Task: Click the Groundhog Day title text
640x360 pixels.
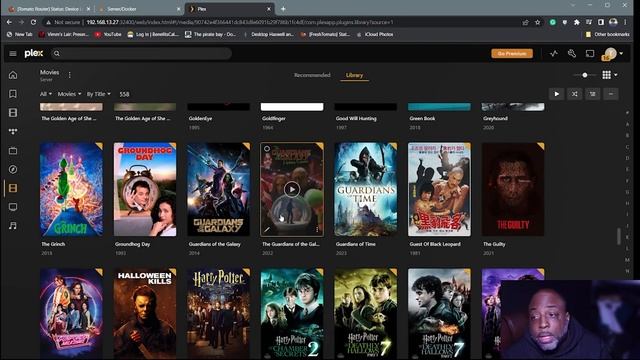Action: (x=132, y=244)
